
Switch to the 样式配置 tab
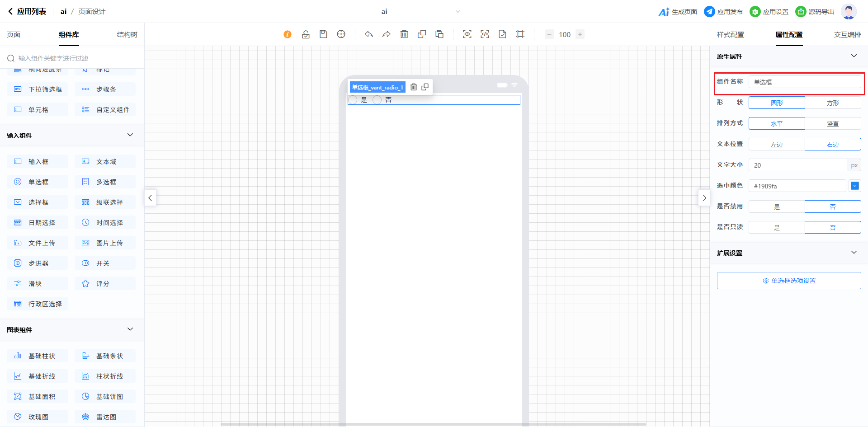click(730, 35)
